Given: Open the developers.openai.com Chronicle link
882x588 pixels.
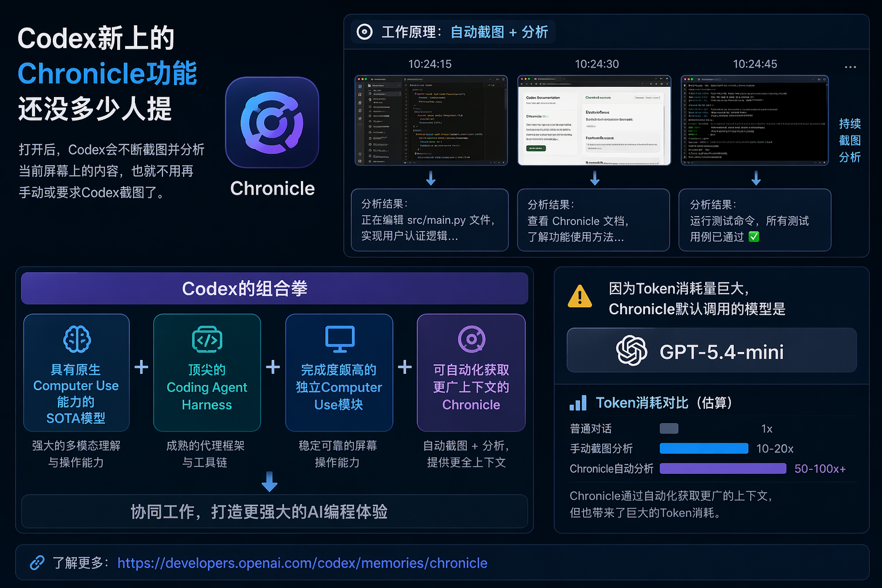Looking at the screenshot, I should 302,563.
